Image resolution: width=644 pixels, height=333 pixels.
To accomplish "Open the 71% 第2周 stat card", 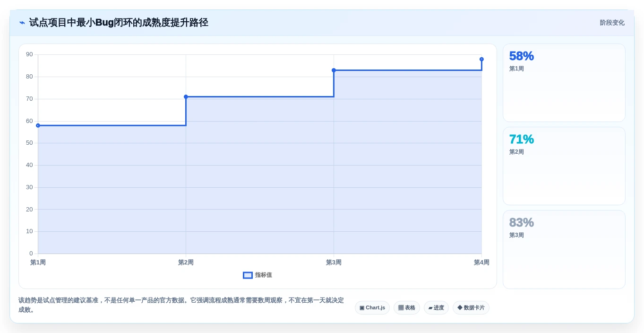I will pyautogui.click(x=564, y=166).
